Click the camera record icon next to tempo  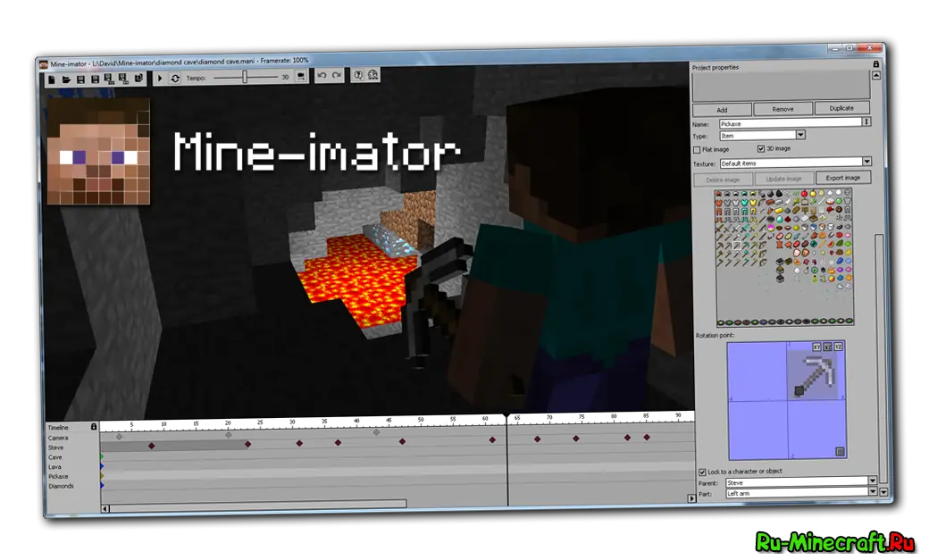[x=301, y=77]
